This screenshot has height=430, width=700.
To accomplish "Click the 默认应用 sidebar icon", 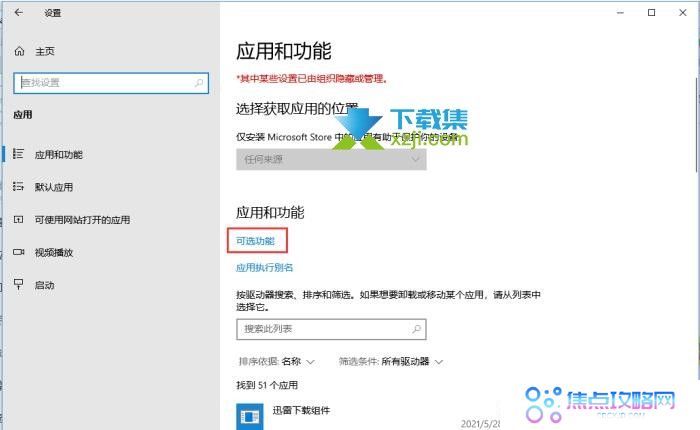I will pyautogui.click(x=18, y=187).
